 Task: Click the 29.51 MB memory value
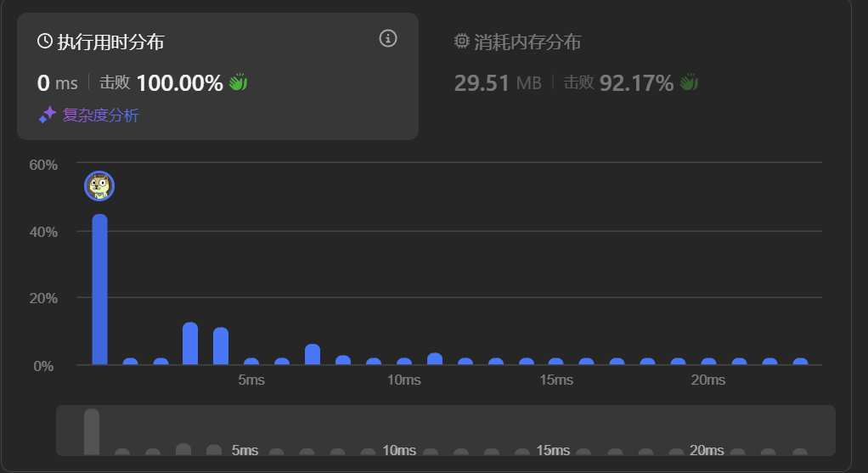pos(498,83)
